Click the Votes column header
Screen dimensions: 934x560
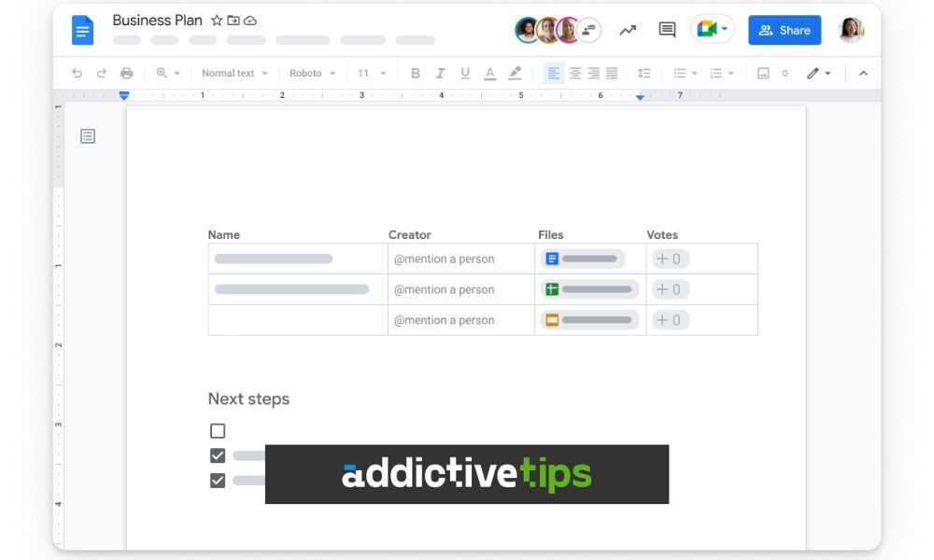tap(662, 235)
